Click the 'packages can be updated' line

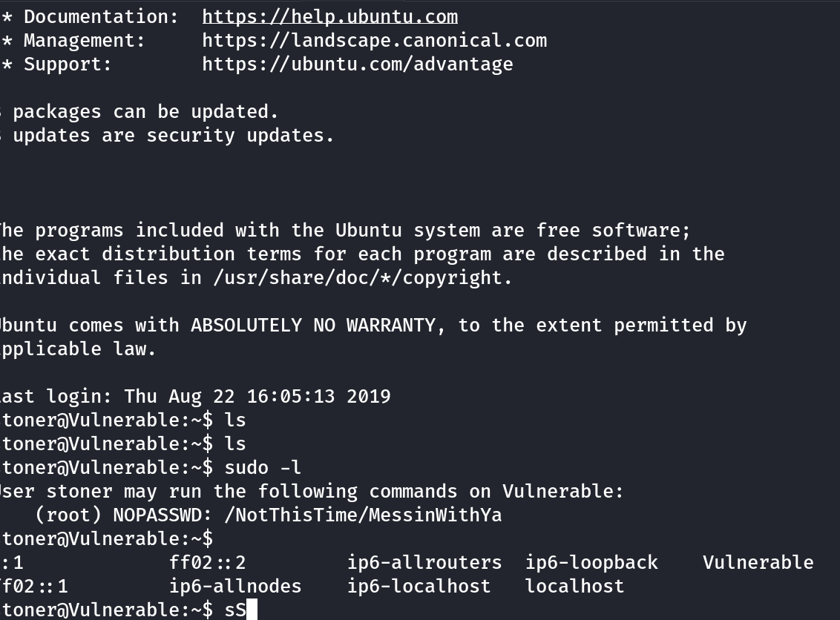tap(145, 111)
